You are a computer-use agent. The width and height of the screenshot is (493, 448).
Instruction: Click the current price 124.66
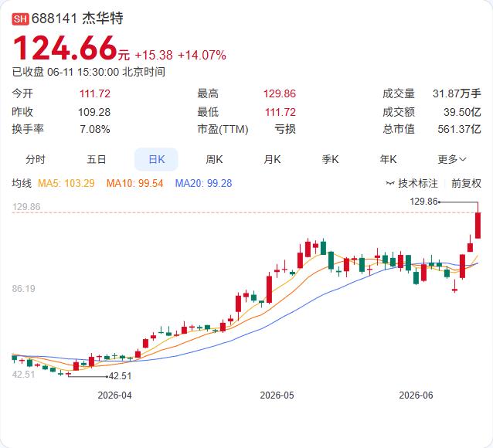tap(65, 48)
